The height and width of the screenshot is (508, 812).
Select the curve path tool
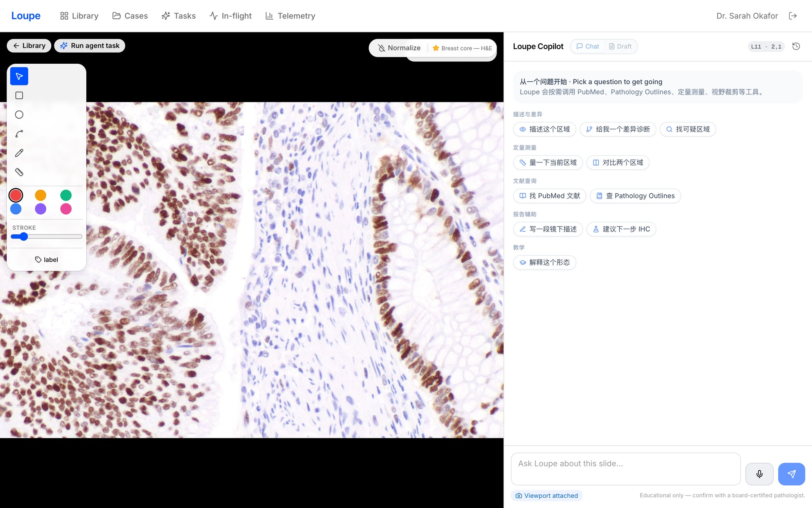coord(19,134)
